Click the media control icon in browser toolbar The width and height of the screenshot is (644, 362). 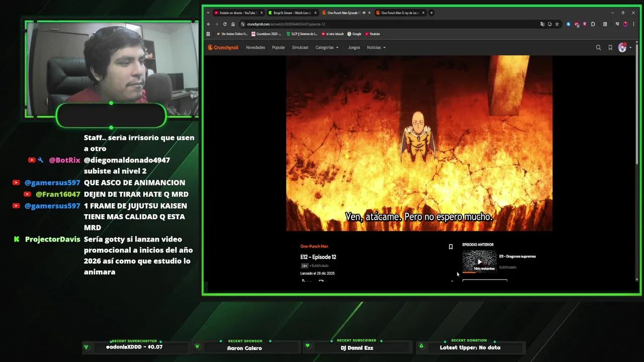pyautogui.click(x=617, y=24)
